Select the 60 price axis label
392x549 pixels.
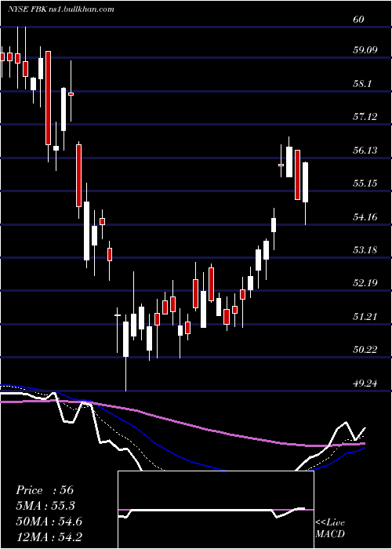358,20
